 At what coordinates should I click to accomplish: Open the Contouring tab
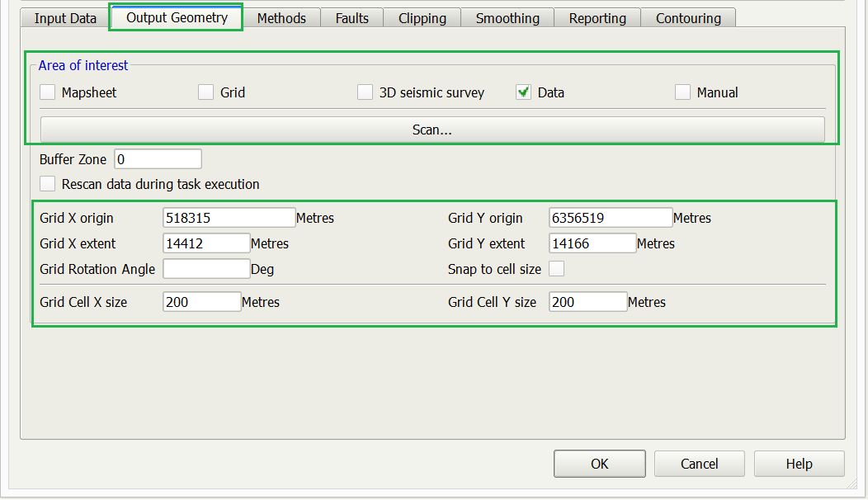688,18
